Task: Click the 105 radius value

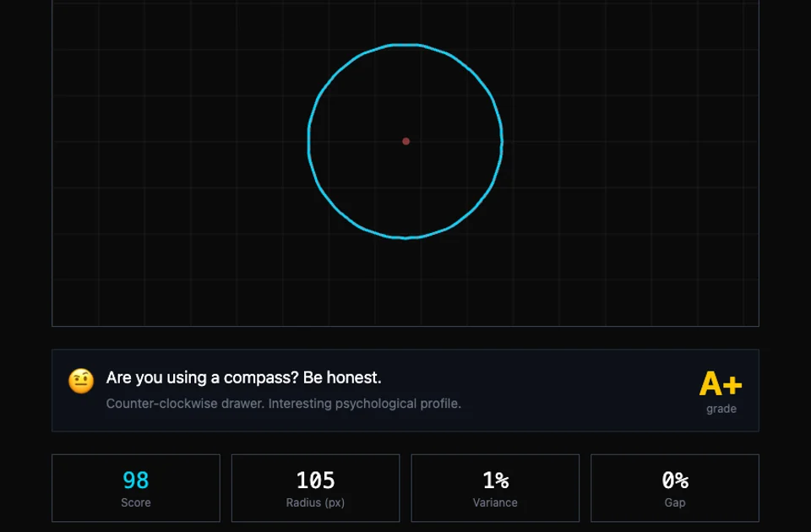Action: (x=315, y=480)
